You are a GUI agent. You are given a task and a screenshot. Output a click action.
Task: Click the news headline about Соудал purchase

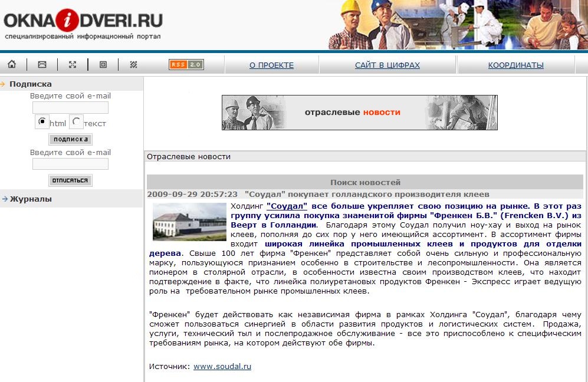pyautogui.click(x=367, y=194)
